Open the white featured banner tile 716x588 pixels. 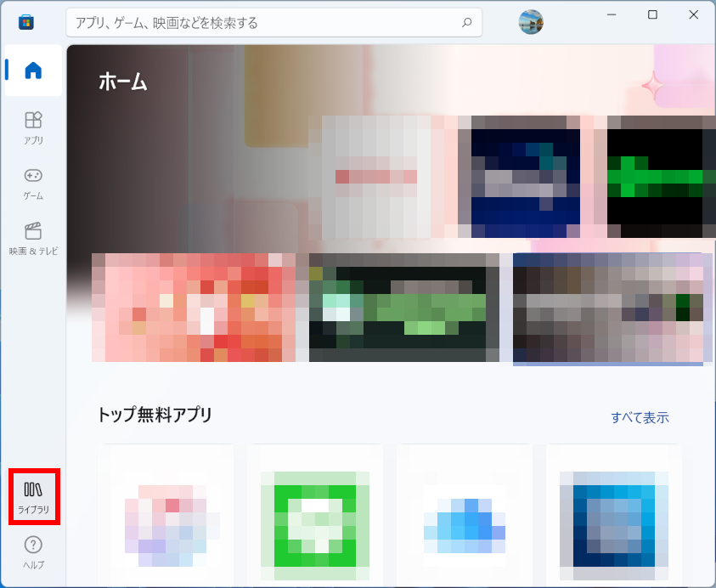[376, 178]
